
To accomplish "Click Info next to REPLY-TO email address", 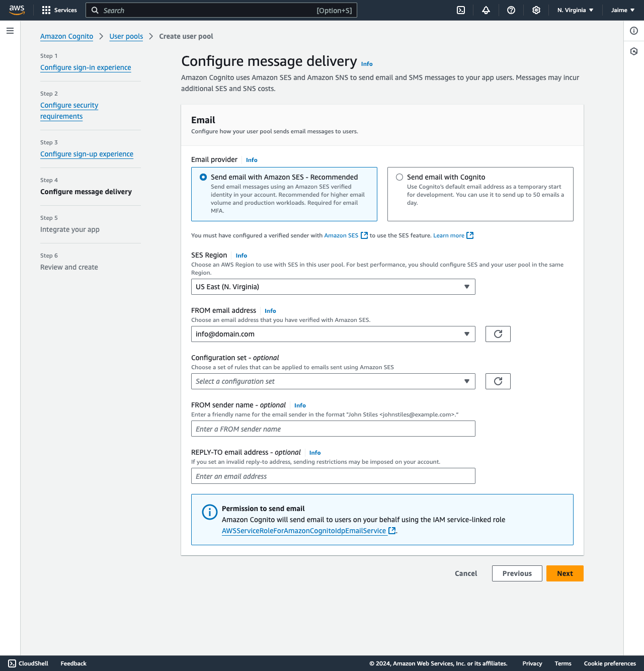I will pyautogui.click(x=315, y=453).
